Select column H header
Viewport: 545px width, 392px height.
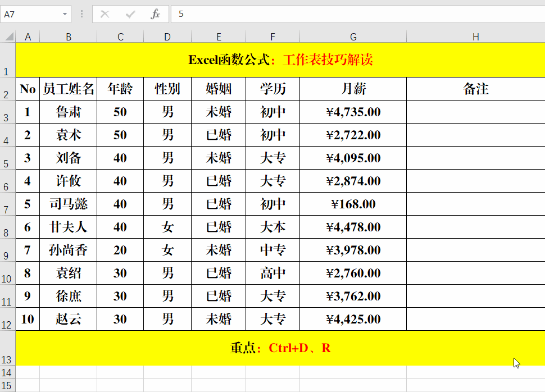pyautogui.click(x=476, y=37)
